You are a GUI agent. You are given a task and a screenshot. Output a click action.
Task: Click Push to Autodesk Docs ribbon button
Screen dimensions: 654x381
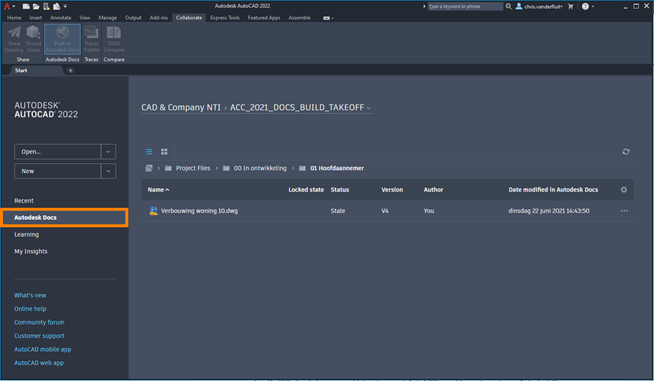62,39
